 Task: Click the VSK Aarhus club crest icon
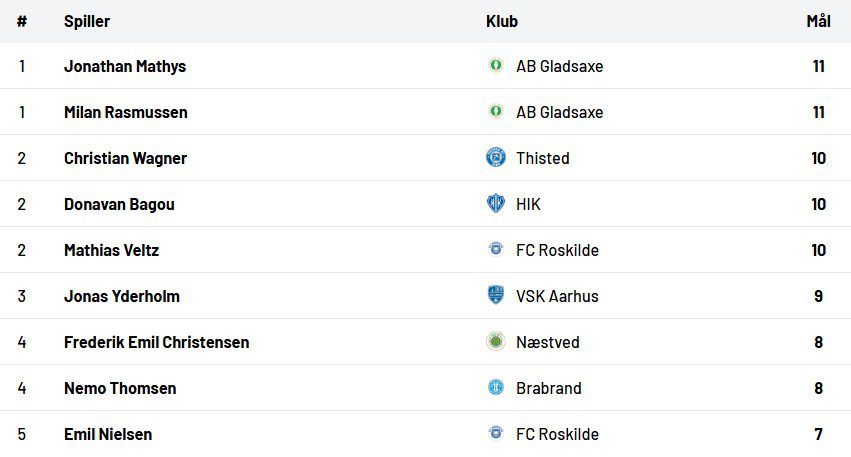click(495, 296)
